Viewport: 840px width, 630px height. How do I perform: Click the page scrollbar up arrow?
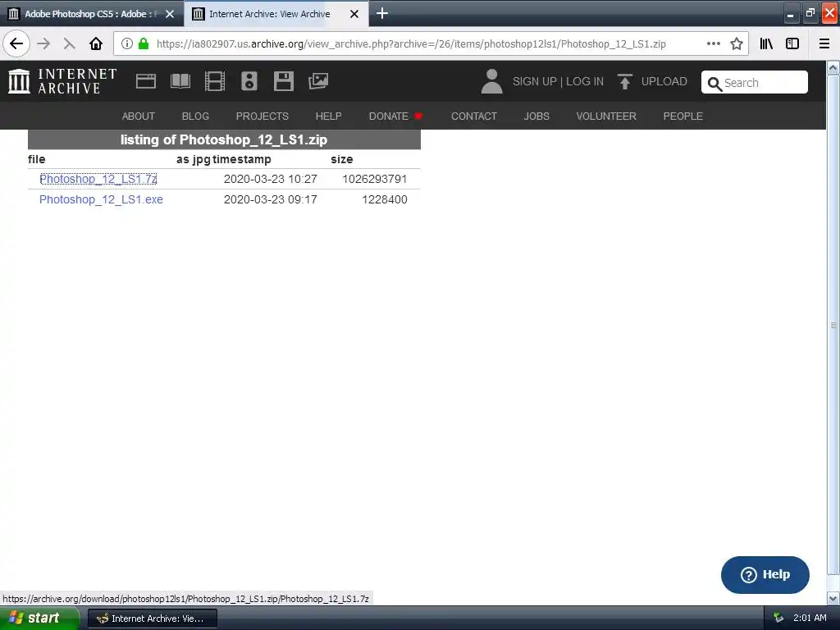[833, 67]
